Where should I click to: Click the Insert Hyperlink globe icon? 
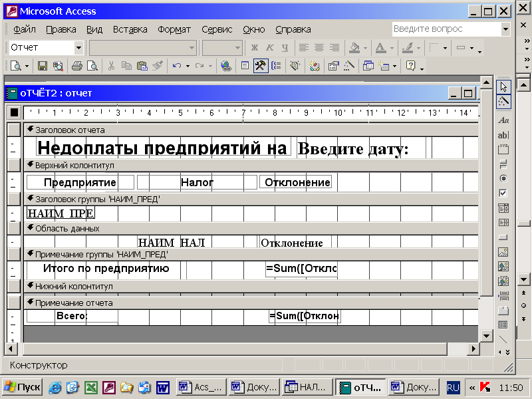pyautogui.click(x=226, y=65)
